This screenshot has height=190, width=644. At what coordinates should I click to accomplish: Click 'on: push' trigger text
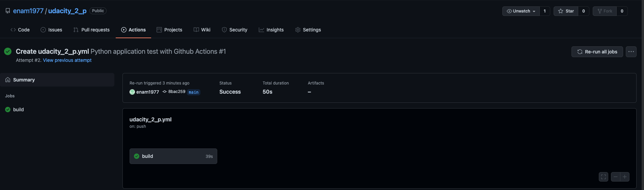pyautogui.click(x=138, y=126)
